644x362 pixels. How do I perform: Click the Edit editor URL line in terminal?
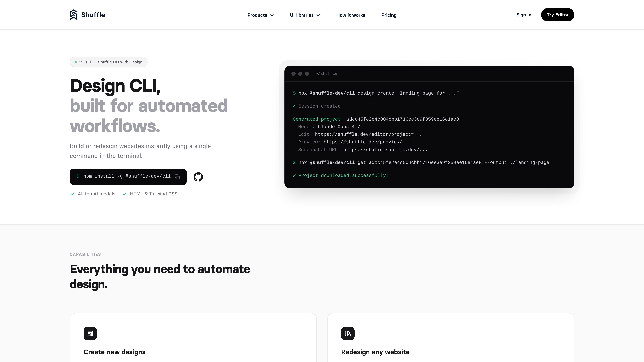tap(360, 134)
